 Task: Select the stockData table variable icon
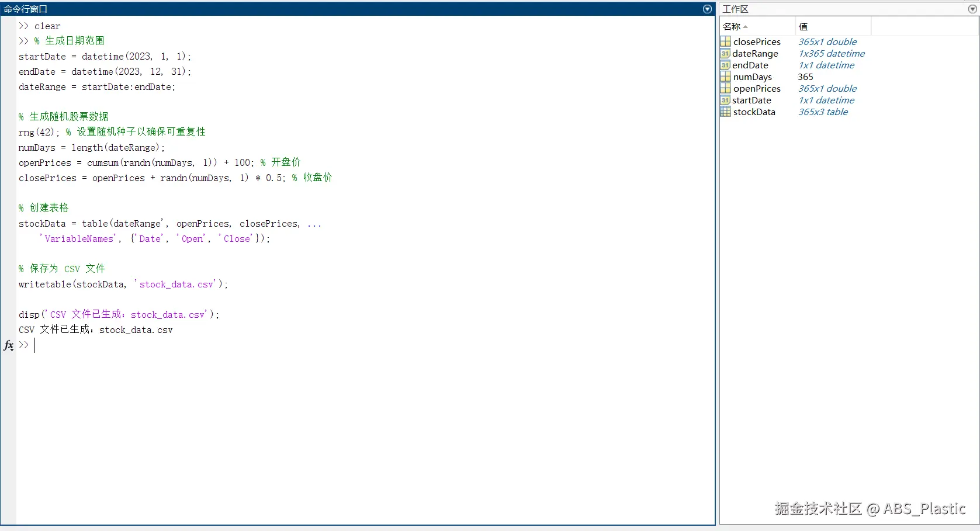click(x=725, y=112)
